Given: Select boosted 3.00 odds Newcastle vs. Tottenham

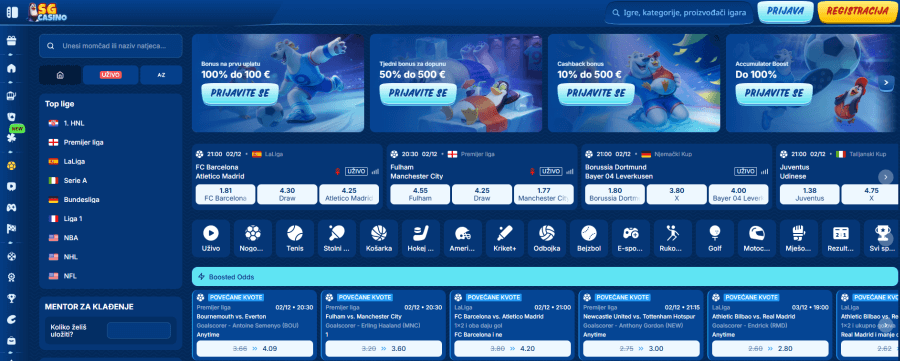Looking at the screenshot, I should click(x=641, y=348).
